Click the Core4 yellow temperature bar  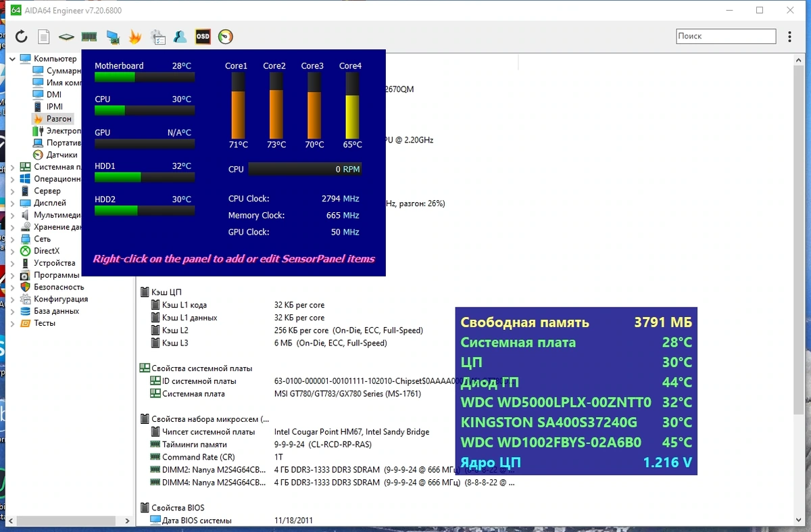tap(352, 105)
